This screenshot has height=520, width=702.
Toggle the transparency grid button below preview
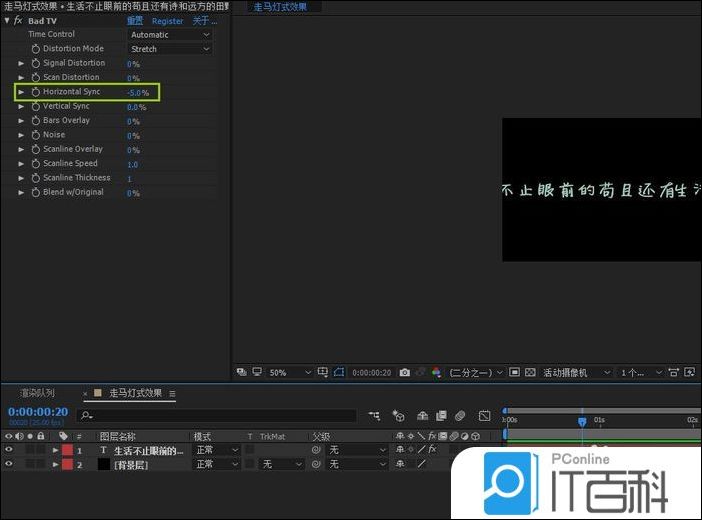tap(530, 372)
